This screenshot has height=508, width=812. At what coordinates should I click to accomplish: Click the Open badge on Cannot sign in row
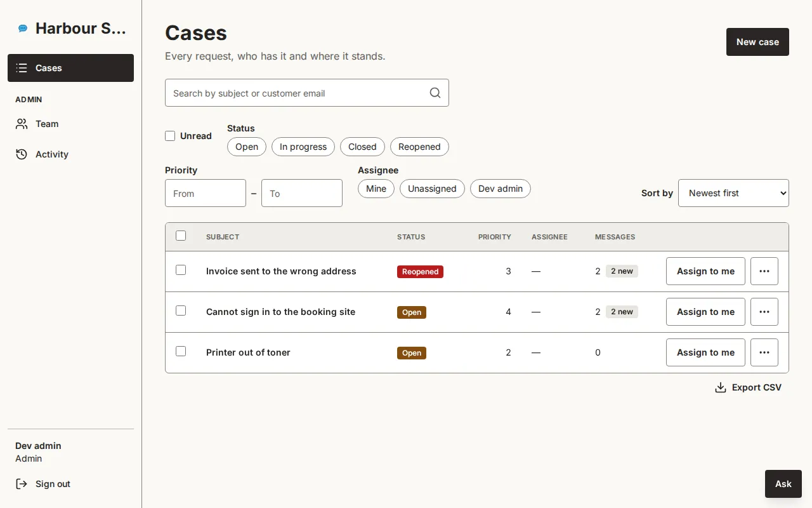click(x=412, y=312)
